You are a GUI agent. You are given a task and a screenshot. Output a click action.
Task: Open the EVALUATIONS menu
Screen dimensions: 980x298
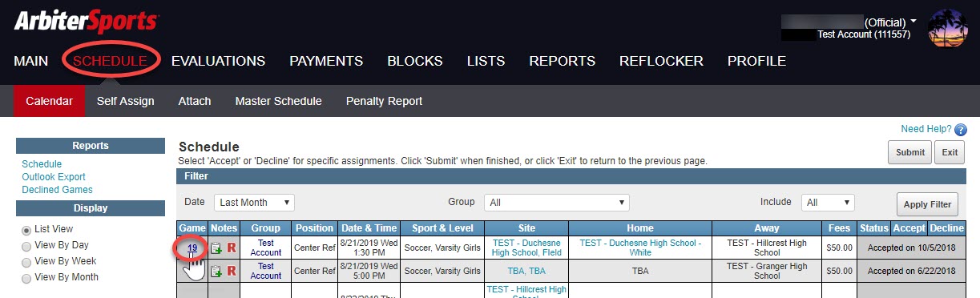218,61
